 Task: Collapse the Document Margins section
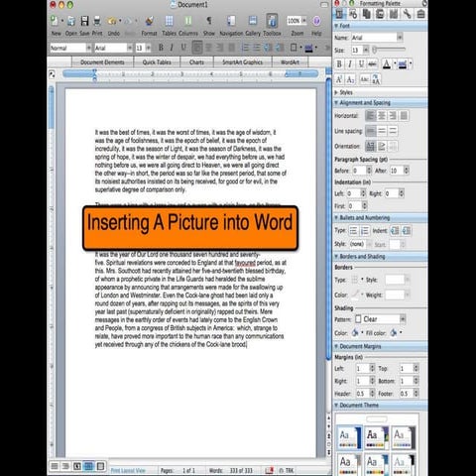coord(336,346)
